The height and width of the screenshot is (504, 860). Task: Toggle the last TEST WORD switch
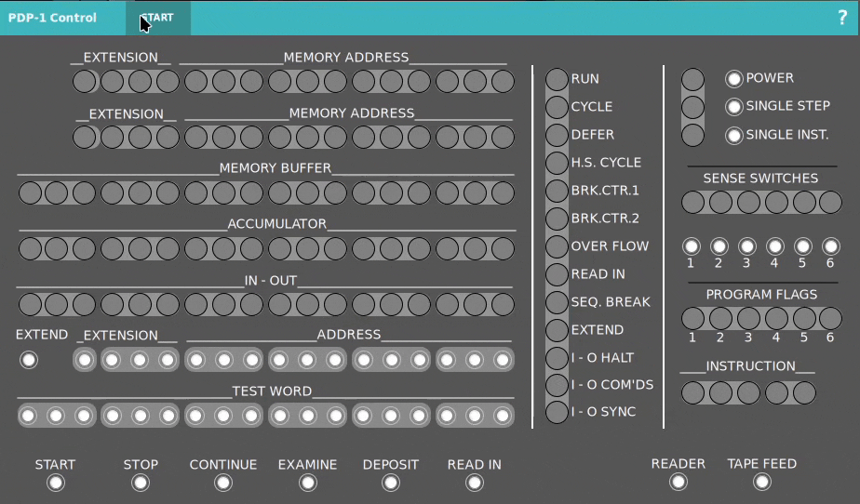(x=503, y=416)
